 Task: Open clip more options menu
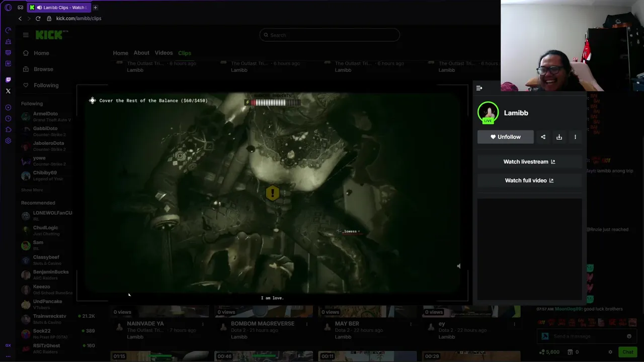point(575,137)
